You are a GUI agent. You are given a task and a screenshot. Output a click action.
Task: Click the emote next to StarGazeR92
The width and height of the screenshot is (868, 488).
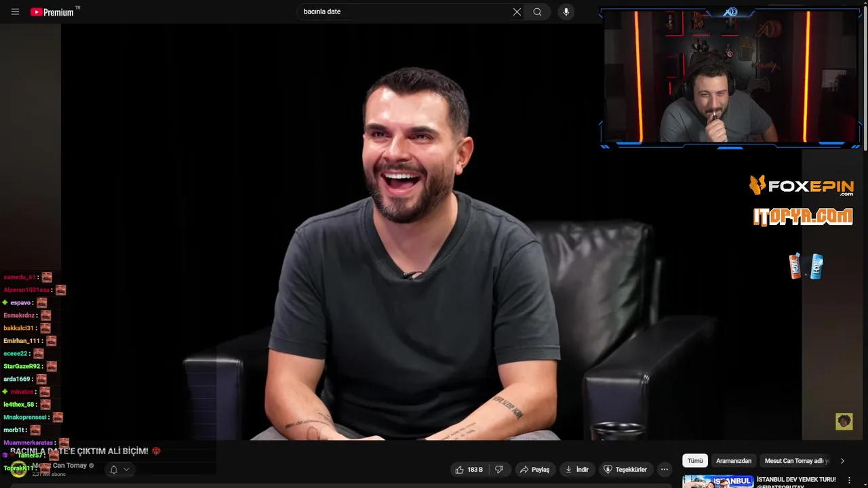coord(52,367)
